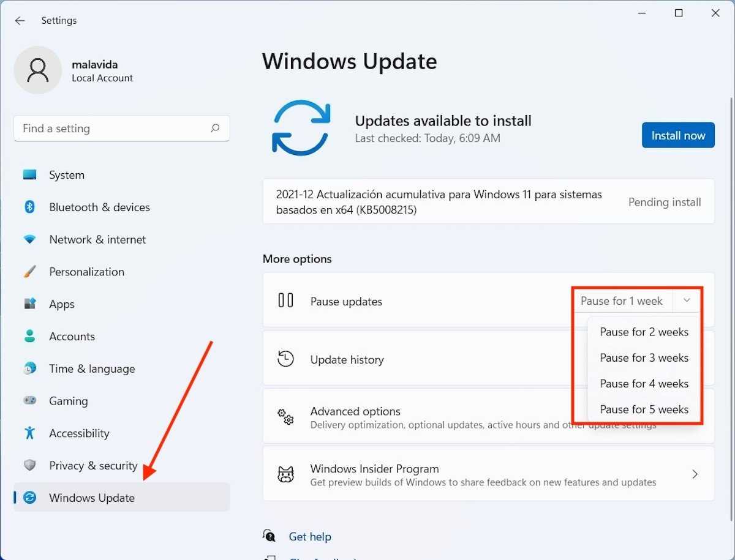
Task: Click the Personalization paintbrush icon
Action: click(29, 272)
